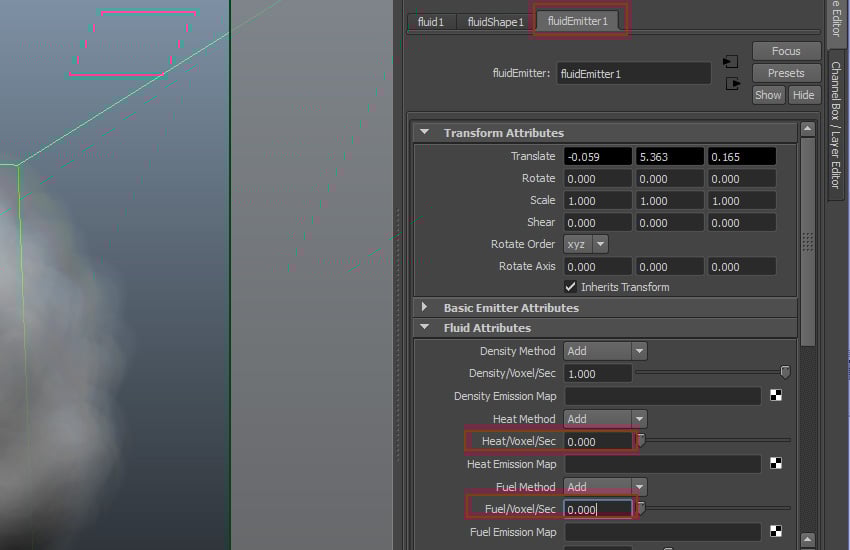
Task: Click the Density Emission Map checker icon
Action: pos(776,396)
